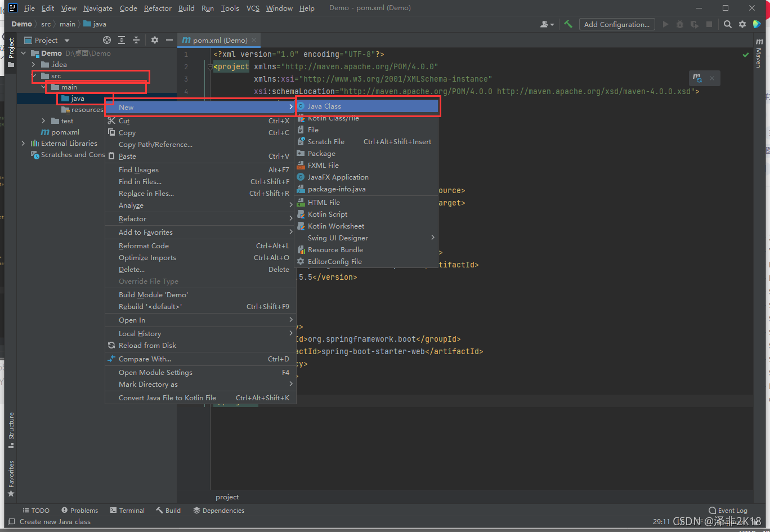
Task: Click the java breadcrumb in navigation bar
Action: [x=95, y=24]
